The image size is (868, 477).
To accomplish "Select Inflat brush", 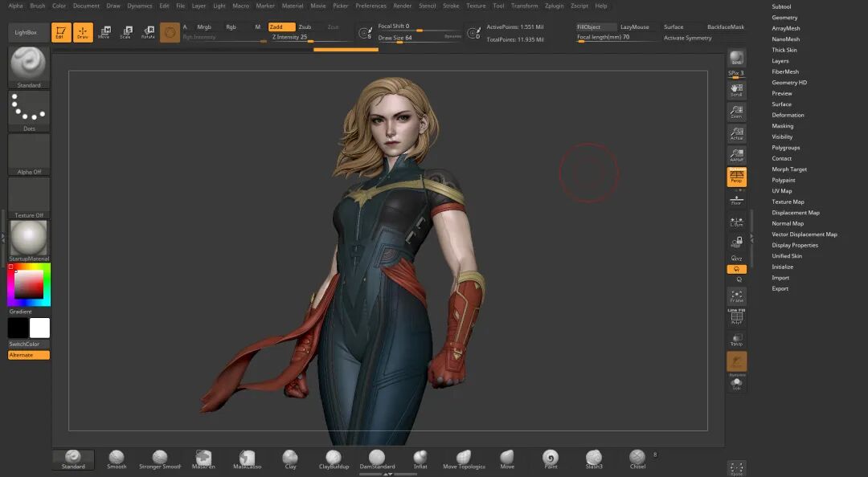I will click(420, 459).
